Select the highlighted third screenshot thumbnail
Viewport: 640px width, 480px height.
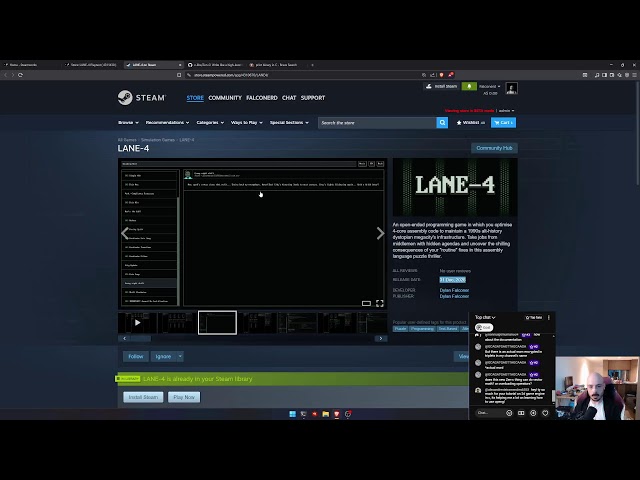tap(217, 323)
